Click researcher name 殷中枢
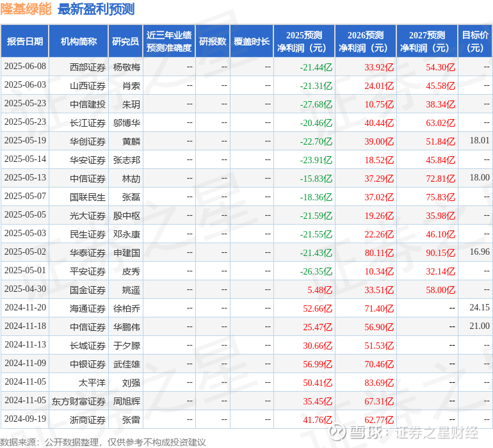Image resolution: width=493 pixels, height=448 pixels. pos(127,216)
